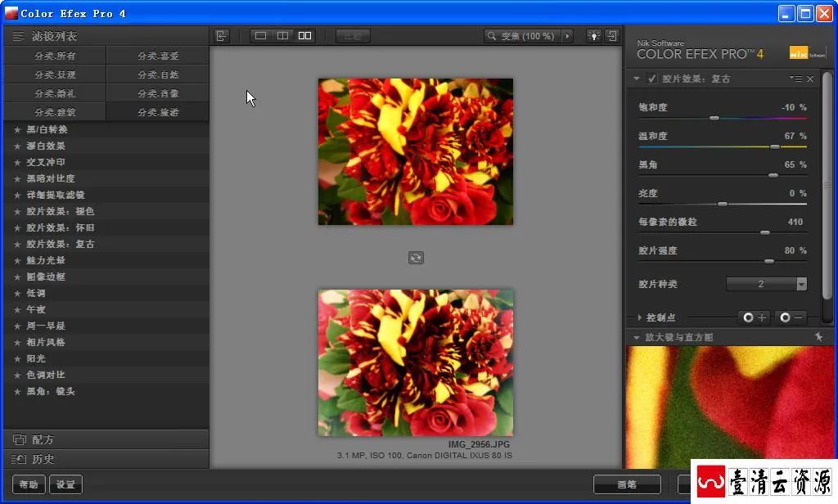The width and height of the screenshot is (838, 504).
Task: Switch to single image view
Action: [x=261, y=36]
